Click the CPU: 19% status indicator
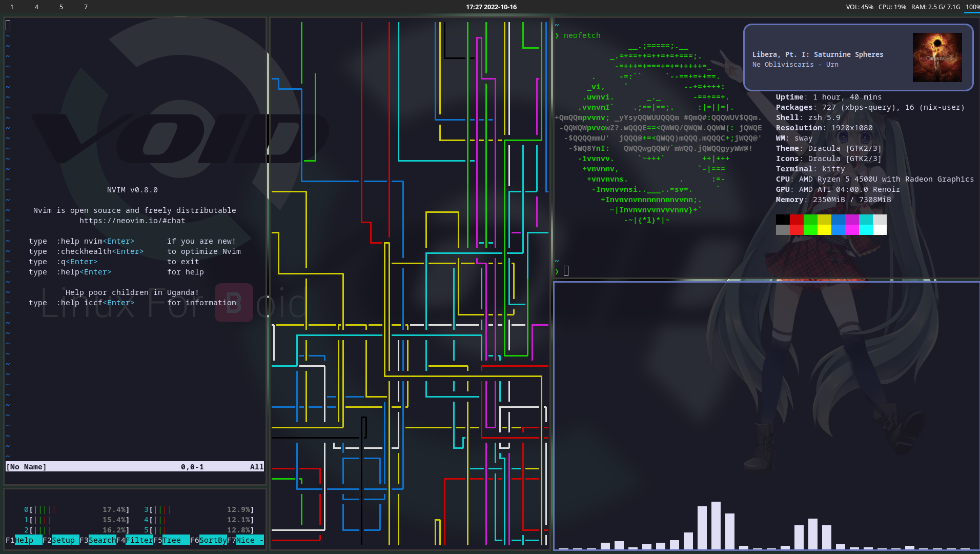 point(892,7)
